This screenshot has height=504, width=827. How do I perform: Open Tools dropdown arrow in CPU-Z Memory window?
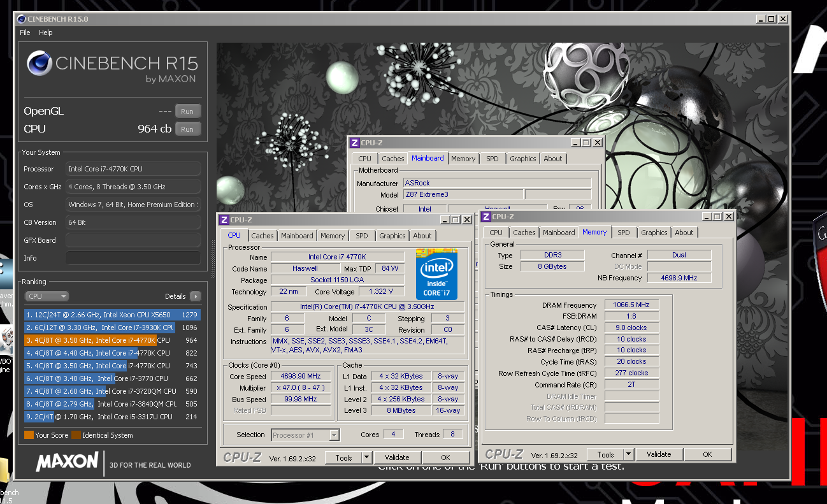629,454
